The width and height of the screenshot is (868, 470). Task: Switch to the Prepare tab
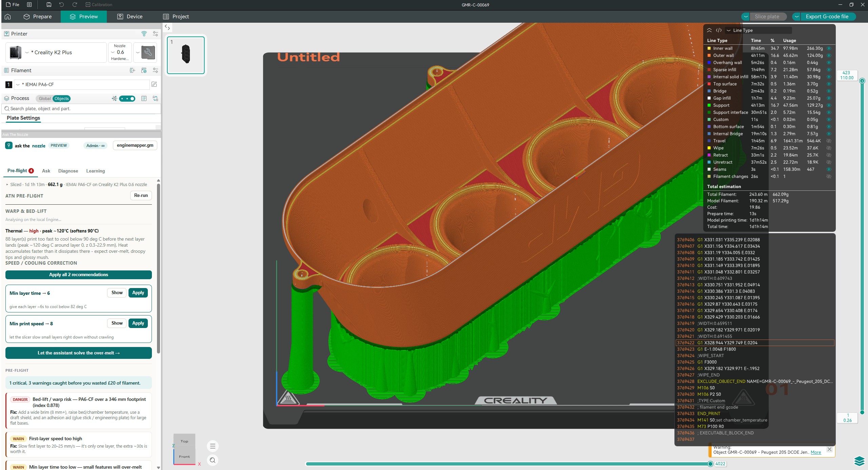tap(38, 17)
